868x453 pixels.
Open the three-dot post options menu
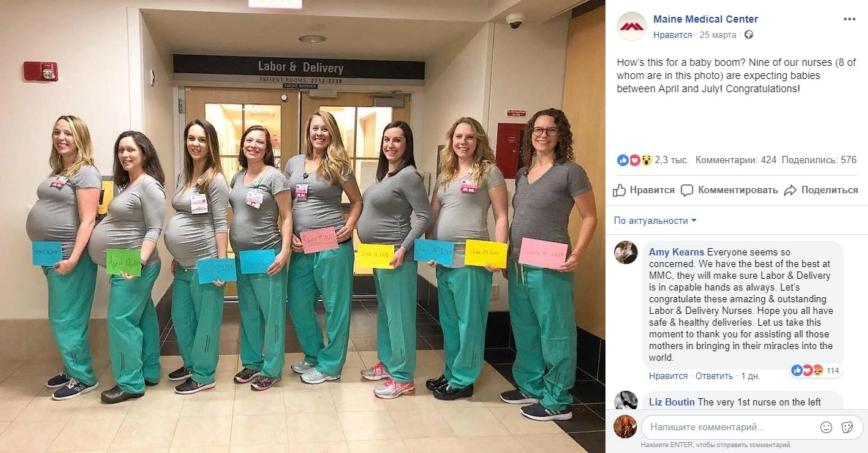[x=850, y=19]
